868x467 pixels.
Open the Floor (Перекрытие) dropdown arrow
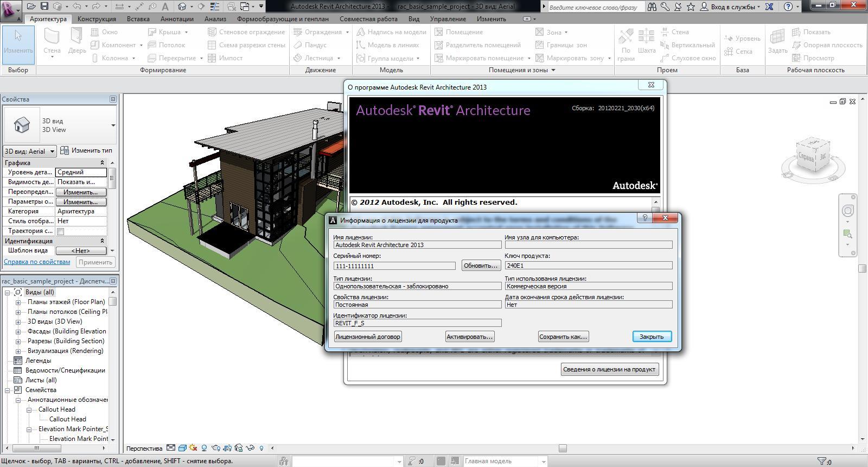(201, 58)
